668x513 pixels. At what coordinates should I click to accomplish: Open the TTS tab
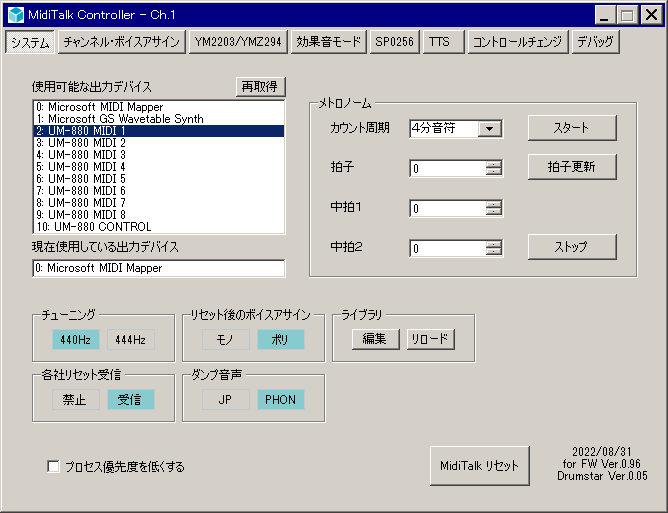[443, 42]
